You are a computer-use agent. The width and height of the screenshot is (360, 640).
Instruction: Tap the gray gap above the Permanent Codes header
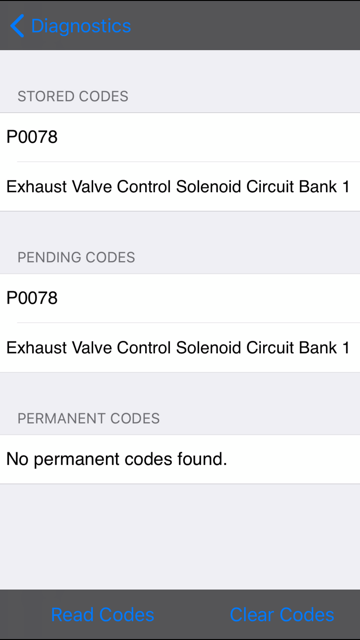click(x=180, y=390)
